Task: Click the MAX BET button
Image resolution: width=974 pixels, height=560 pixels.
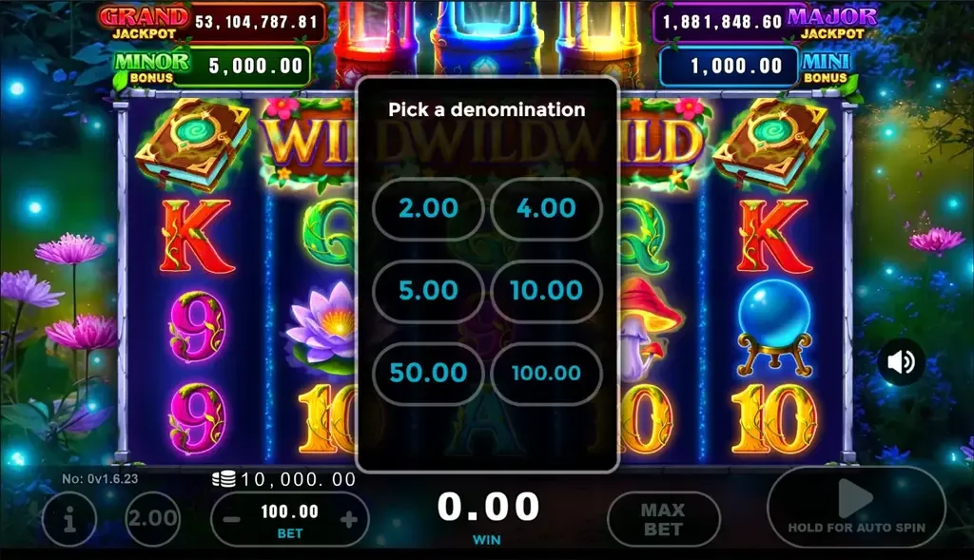Action: click(x=663, y=519)
